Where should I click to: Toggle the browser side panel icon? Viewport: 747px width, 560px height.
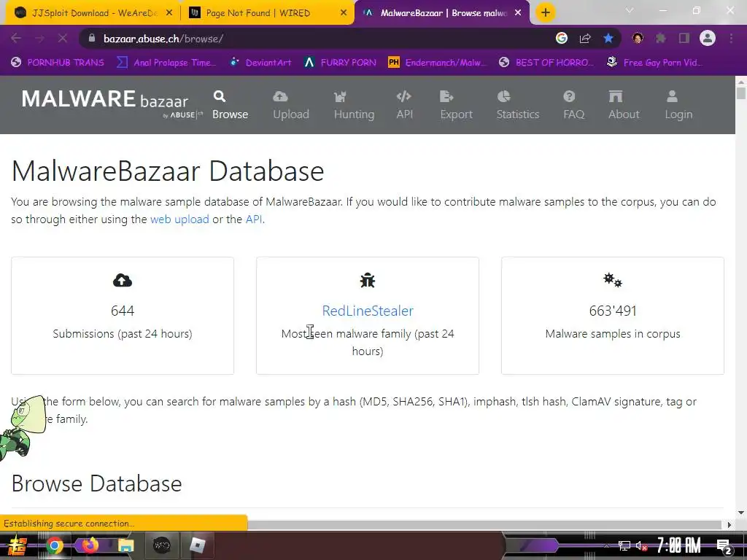click(684, 38)
